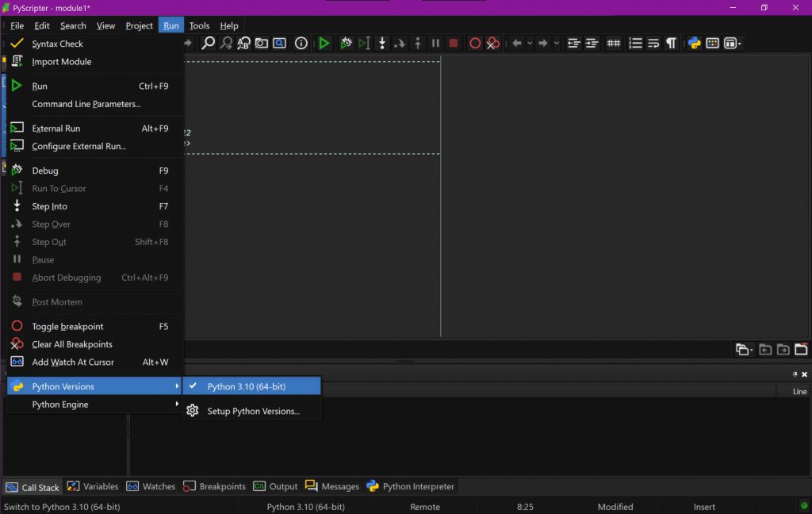The image size is (812, 514).
Task: Open the Edit menu
Action: pyautogui.click(x=42, y=25)
